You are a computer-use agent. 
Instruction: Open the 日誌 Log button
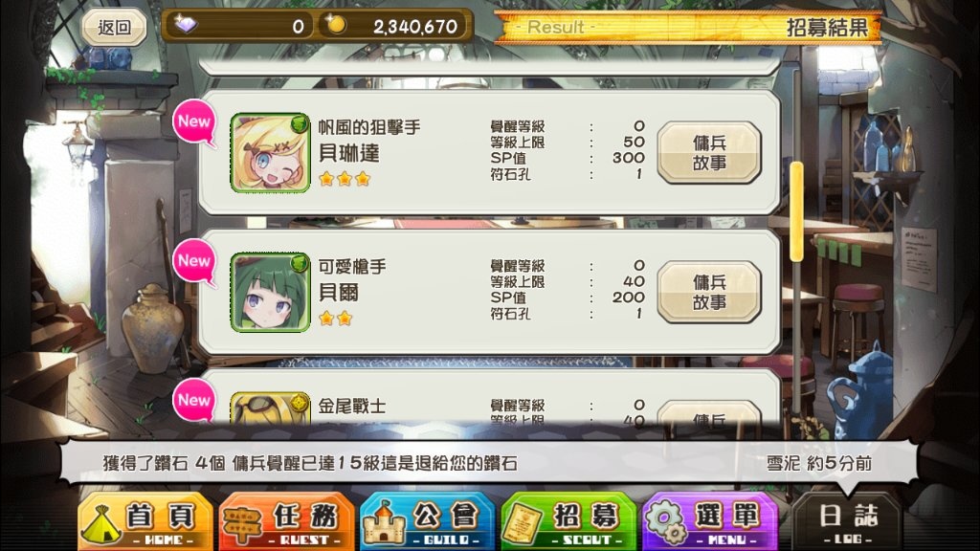[848, 521]
